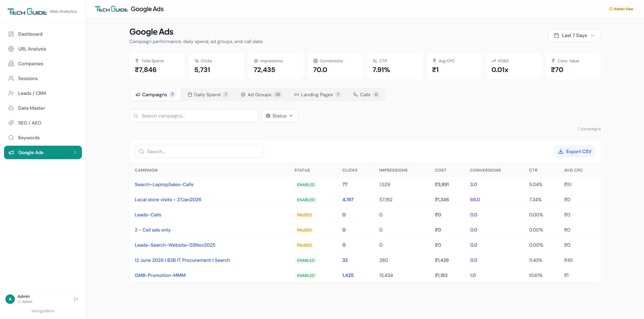
Task: Click the Google Ads megaphone icon in sidebar
Action: click(11, 152)
